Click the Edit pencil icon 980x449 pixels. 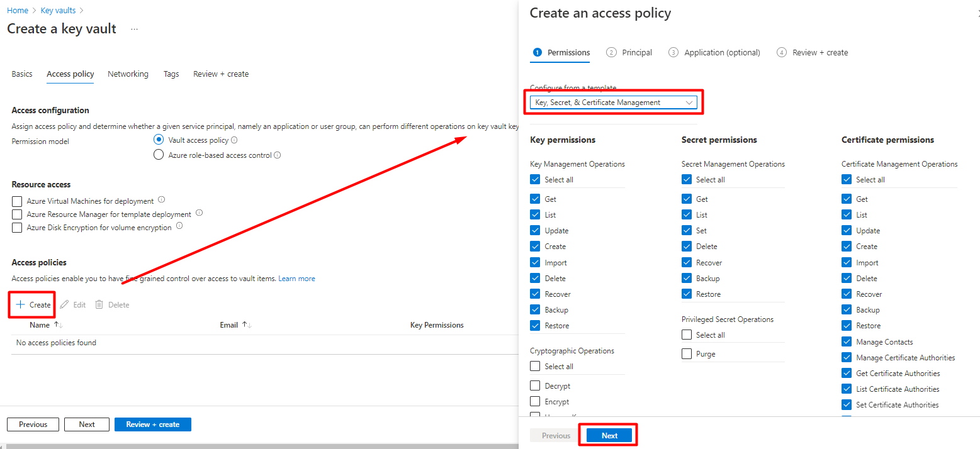pyautogui.click(x=64, y=304)
